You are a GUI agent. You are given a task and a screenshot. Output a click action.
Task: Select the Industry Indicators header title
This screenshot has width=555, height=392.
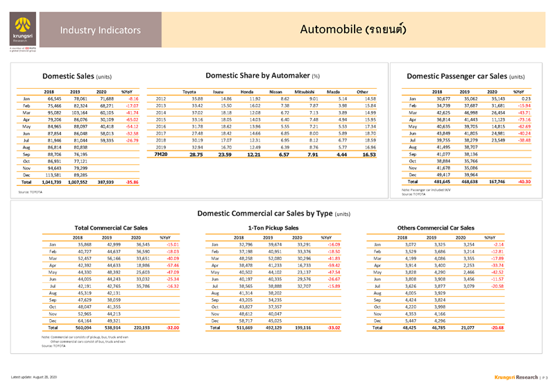click(x=100, y=30)
